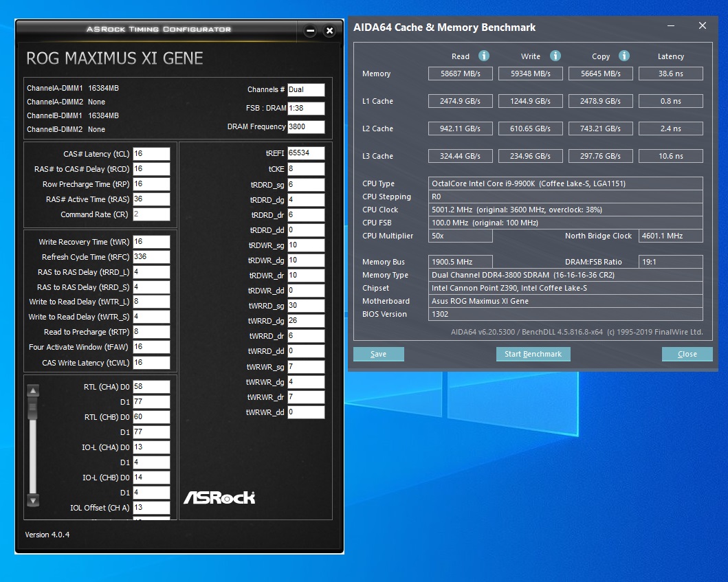Close the ASRock Timing Configurator window

(329, 31)
